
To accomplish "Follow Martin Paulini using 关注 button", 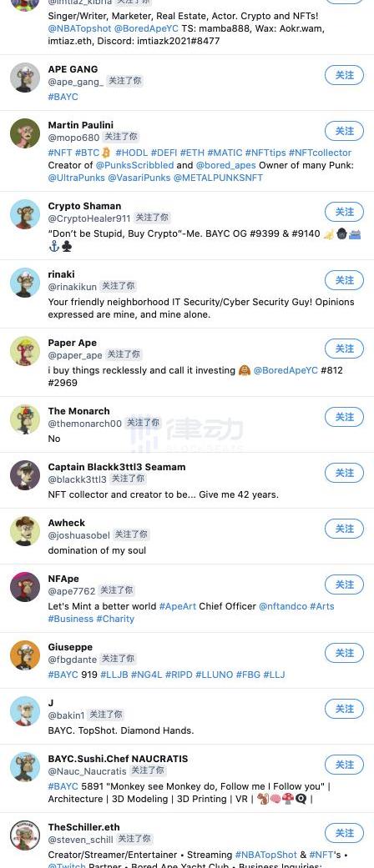I will pos(344,131).
